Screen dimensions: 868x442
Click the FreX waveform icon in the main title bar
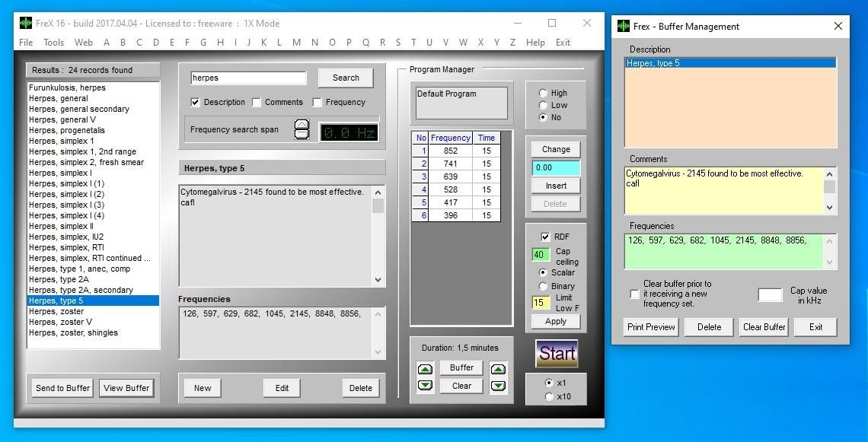25,24
